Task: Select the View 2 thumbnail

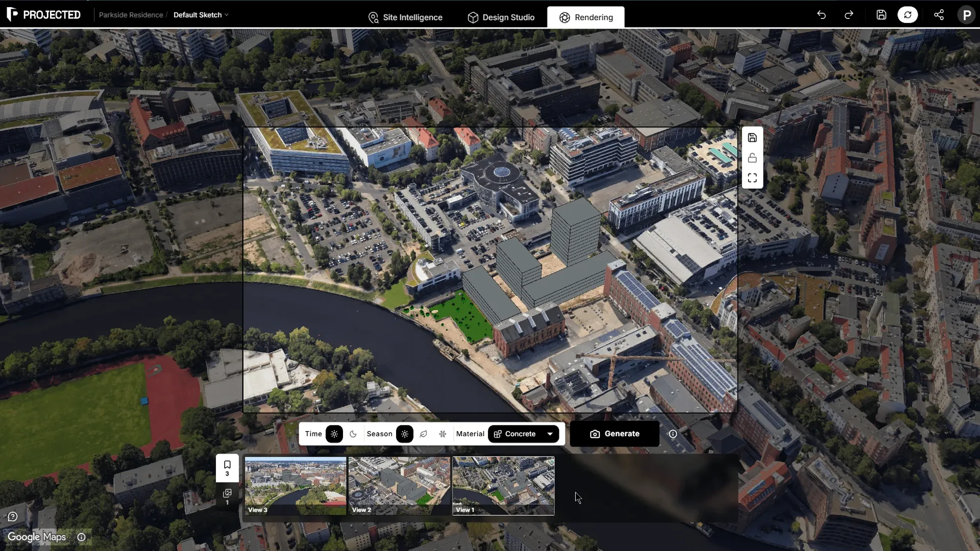Action: tap(400, 486)
